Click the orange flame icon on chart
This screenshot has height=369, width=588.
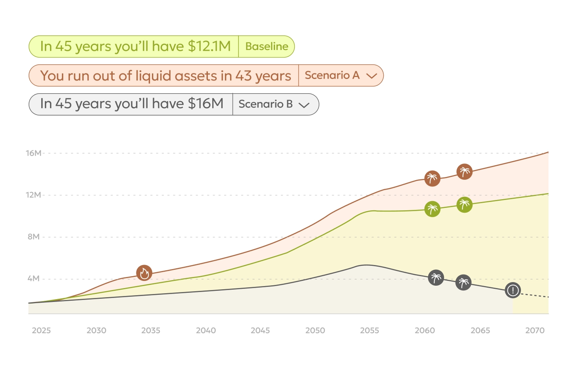coord(144,273)
